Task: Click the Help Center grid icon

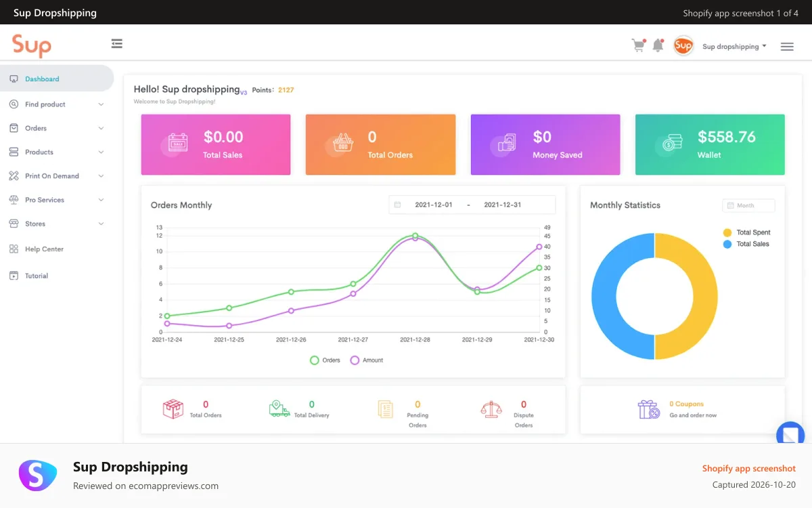Action: [x=14, y=249]
